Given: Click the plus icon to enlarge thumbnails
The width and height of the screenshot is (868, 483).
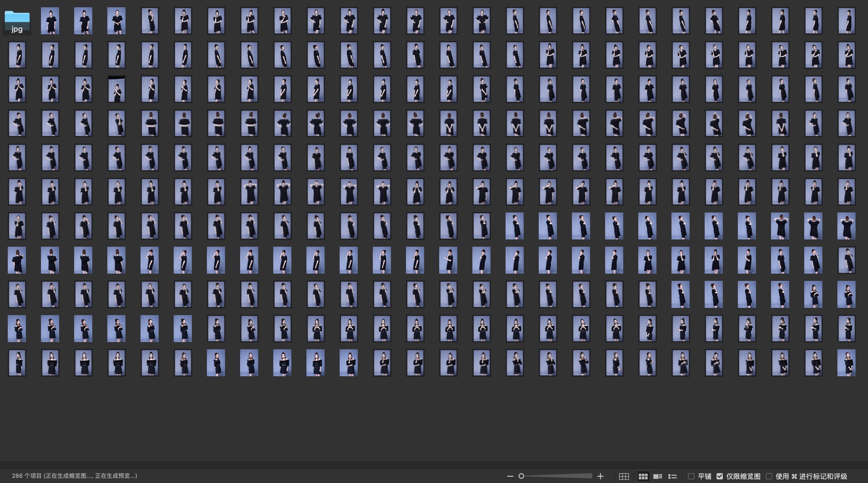Looking at the screenshot, I should point(600,476).
